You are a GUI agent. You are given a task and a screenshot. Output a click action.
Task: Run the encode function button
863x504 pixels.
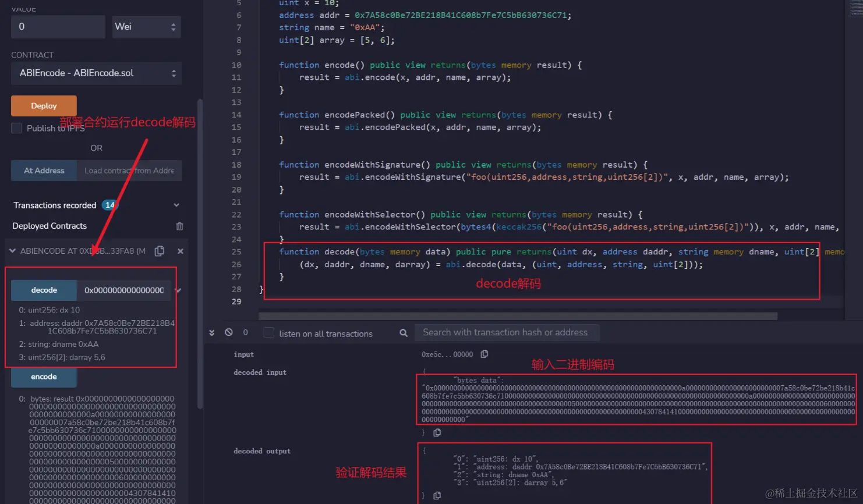[x=44, y=377]
